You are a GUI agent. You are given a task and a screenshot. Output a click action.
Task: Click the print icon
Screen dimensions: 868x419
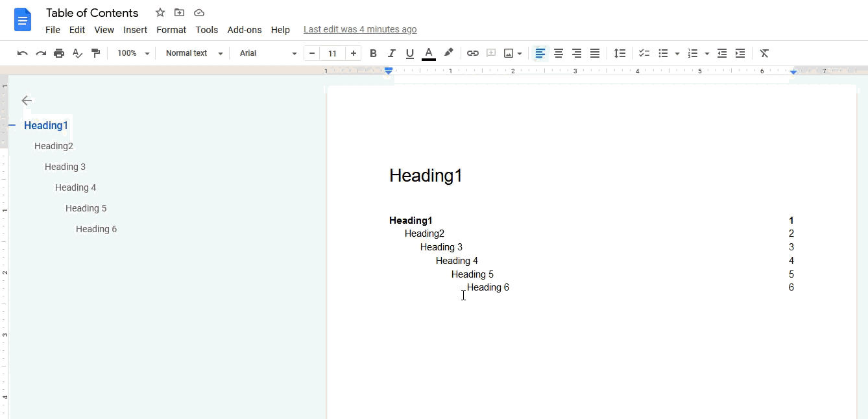coord(59,53)
